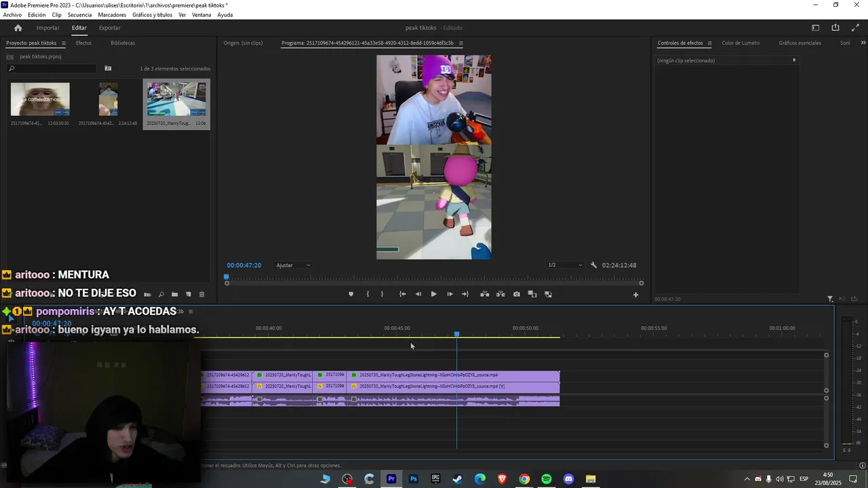868x488 pixels.
Task: Click the 00:00:47:20 program timecode
Action: (244, 265)
